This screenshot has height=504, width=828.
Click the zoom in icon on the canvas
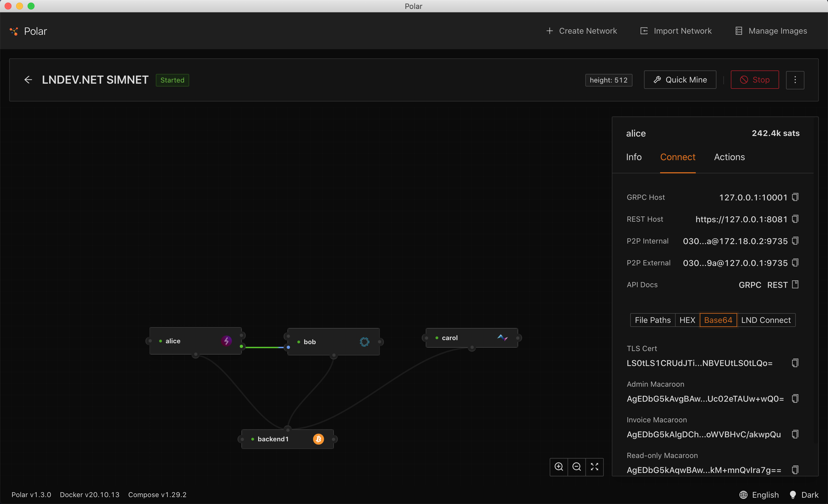559,467
